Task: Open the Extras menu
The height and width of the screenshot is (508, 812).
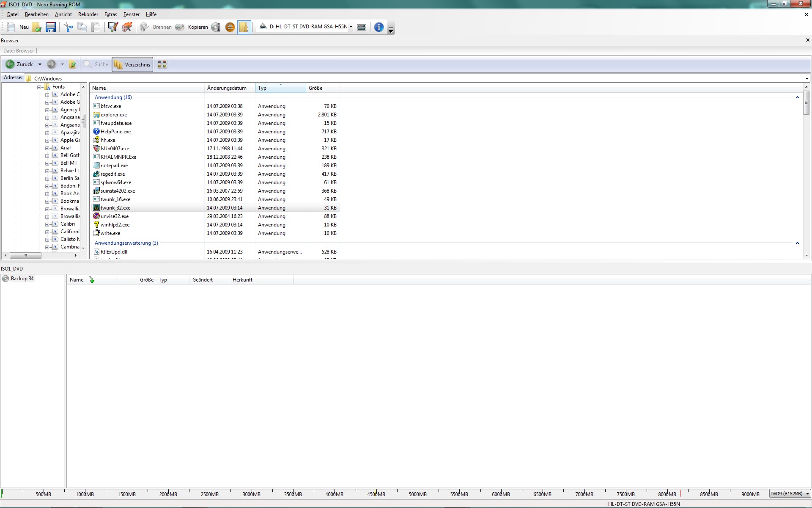Action: pyautogui.click(x=111, y=14)
